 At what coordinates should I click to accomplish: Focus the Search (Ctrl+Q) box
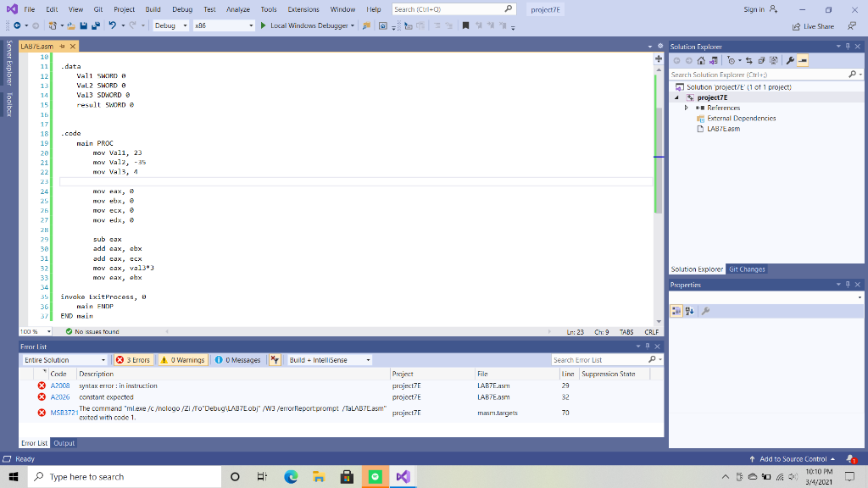(x=453, y=9)
